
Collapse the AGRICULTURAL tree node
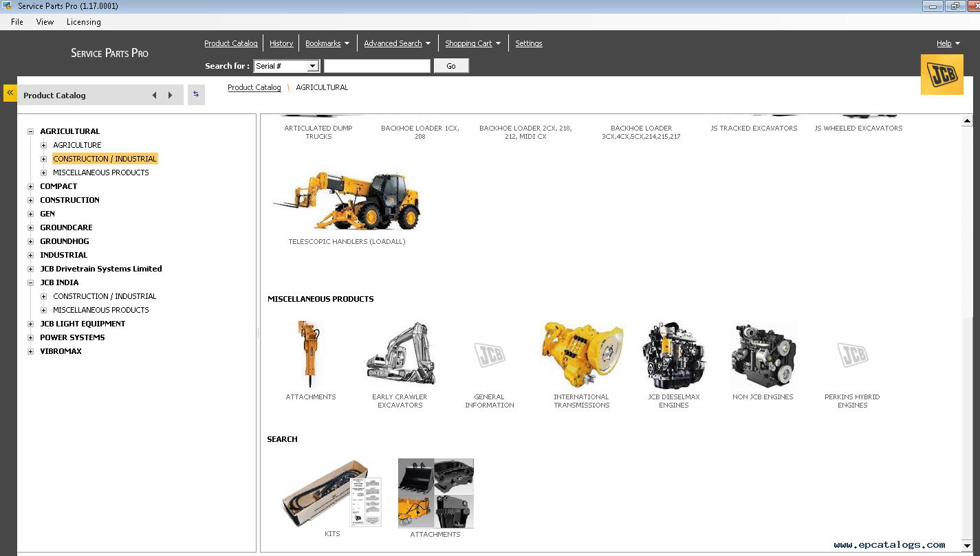30,131
